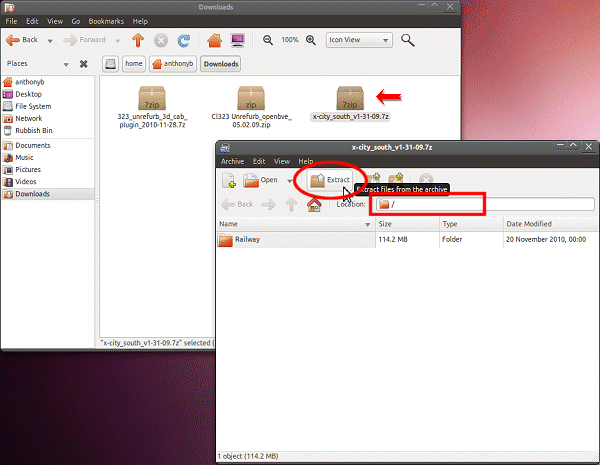
Task: Select 323_unrefurb_3d_cab_plugin 7z archive
Action: pyautogui.click(x=152, y=107)
